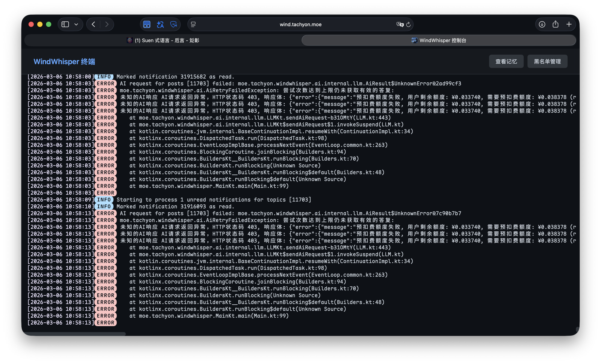
Task: Open a new tab with plus button
Action: tap(569, 24)
